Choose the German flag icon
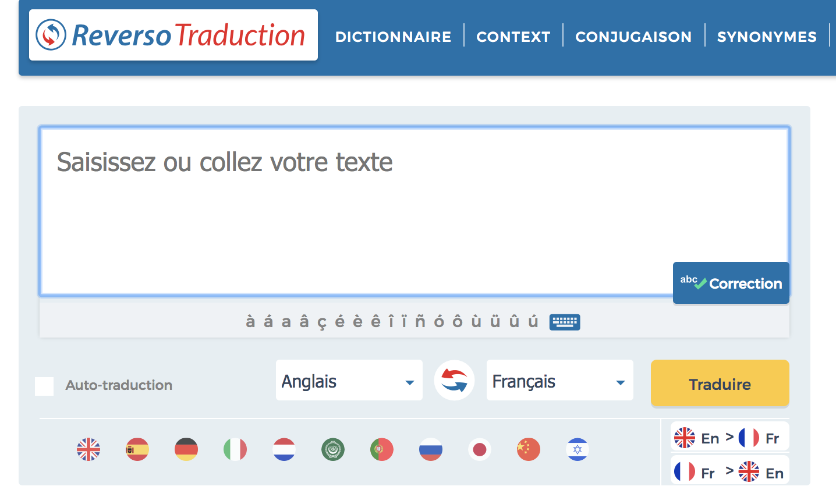Viewport: 836px width, 504px height. [186, 449]
